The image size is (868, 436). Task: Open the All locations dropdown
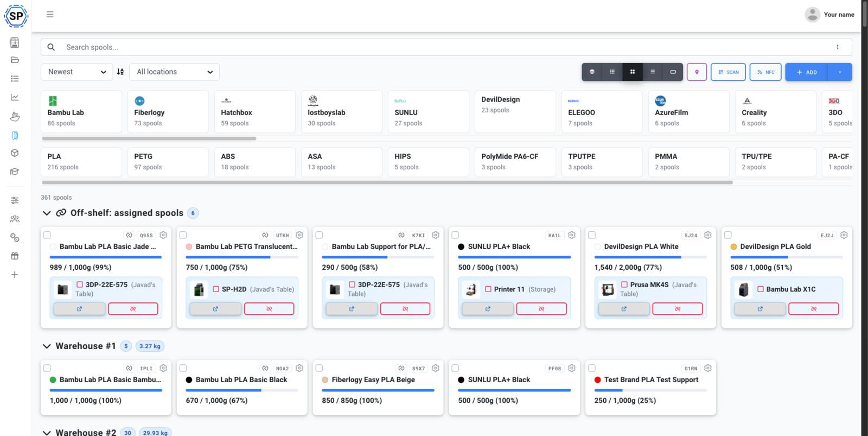pos(175,72)
